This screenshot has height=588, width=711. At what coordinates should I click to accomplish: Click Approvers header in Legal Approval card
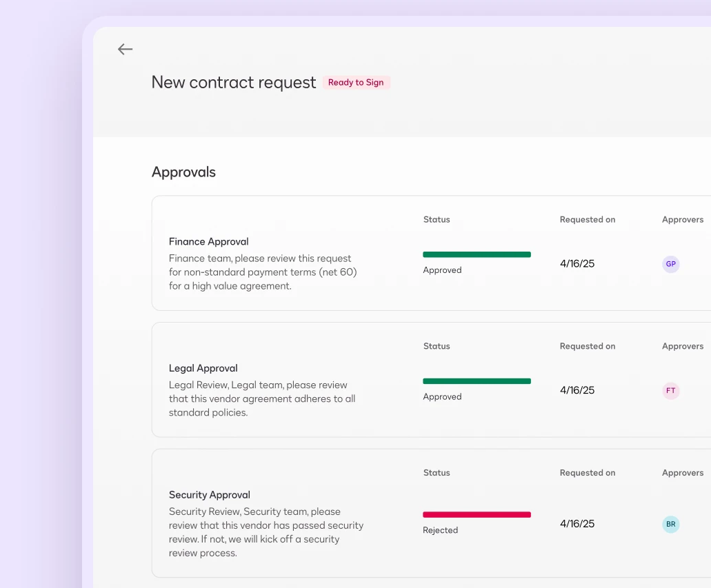(683, 346)
